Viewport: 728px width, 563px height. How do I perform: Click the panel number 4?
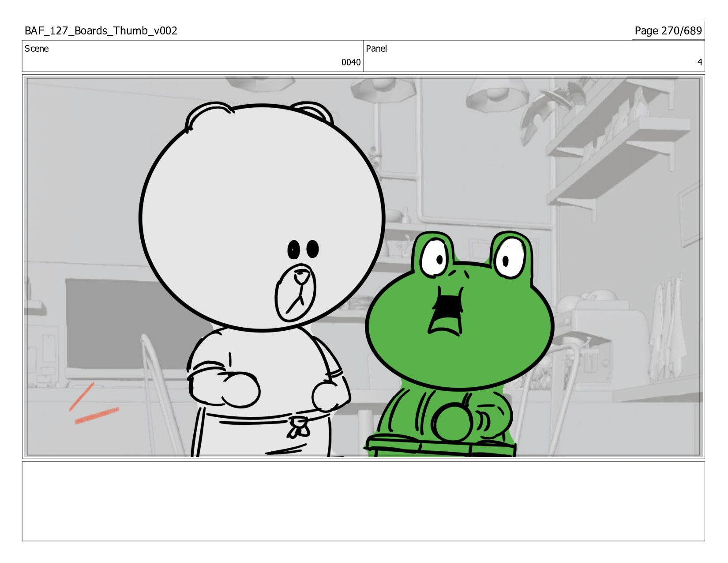pos(699,62)
